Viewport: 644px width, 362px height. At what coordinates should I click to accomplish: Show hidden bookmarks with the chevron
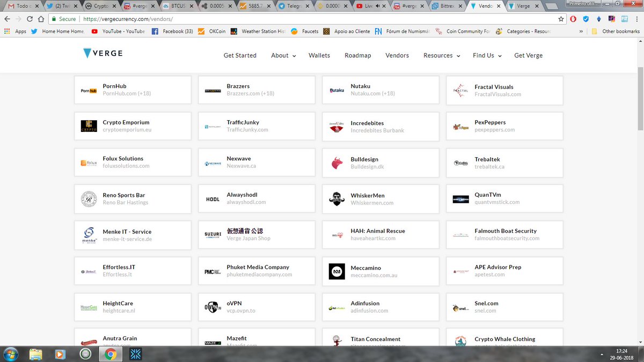(582, 31)
